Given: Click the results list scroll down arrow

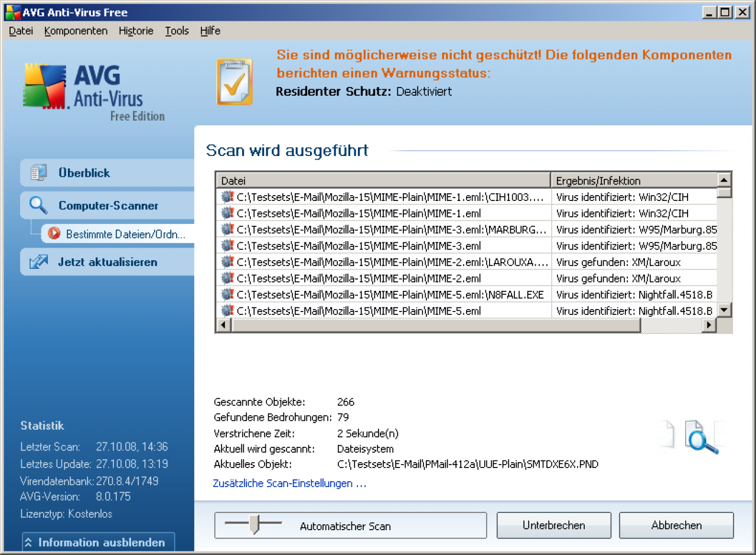Looking at the screenshot, I should pos(724,310).
